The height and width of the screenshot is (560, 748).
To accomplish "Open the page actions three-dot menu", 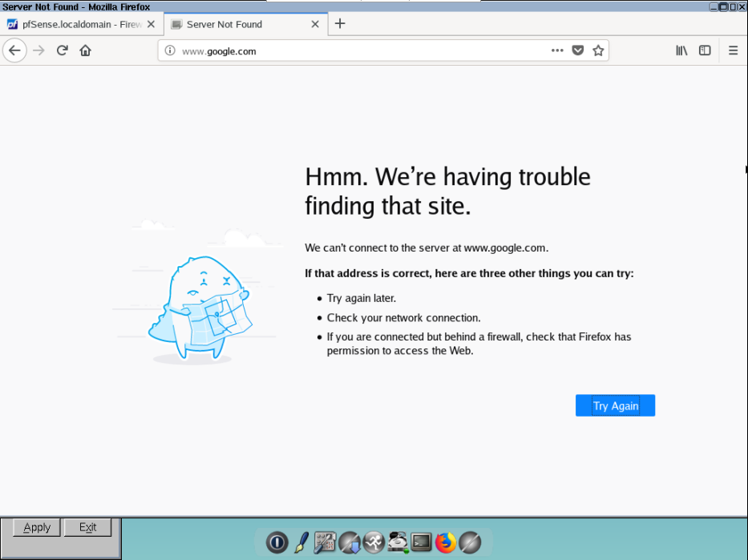I will click(557, 50).
